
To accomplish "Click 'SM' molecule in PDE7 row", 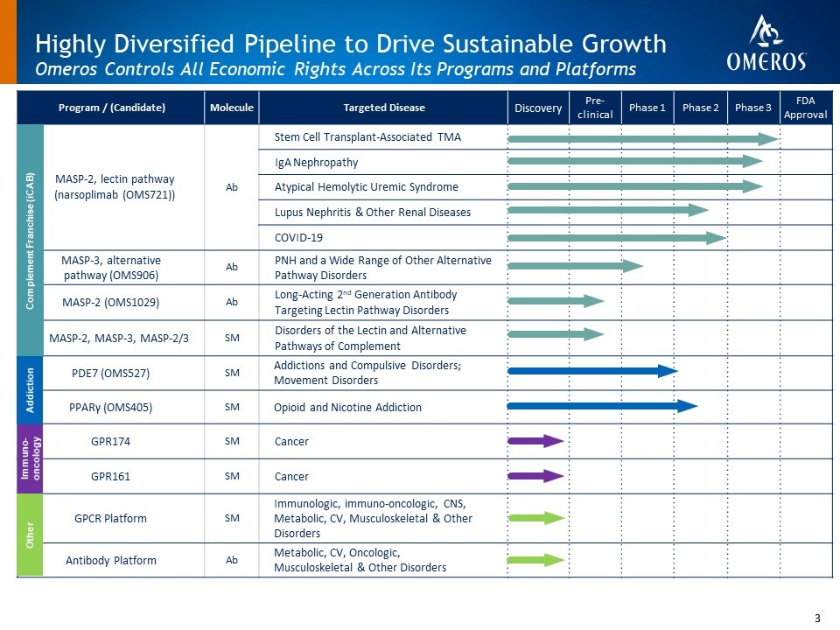I will 232,373.
